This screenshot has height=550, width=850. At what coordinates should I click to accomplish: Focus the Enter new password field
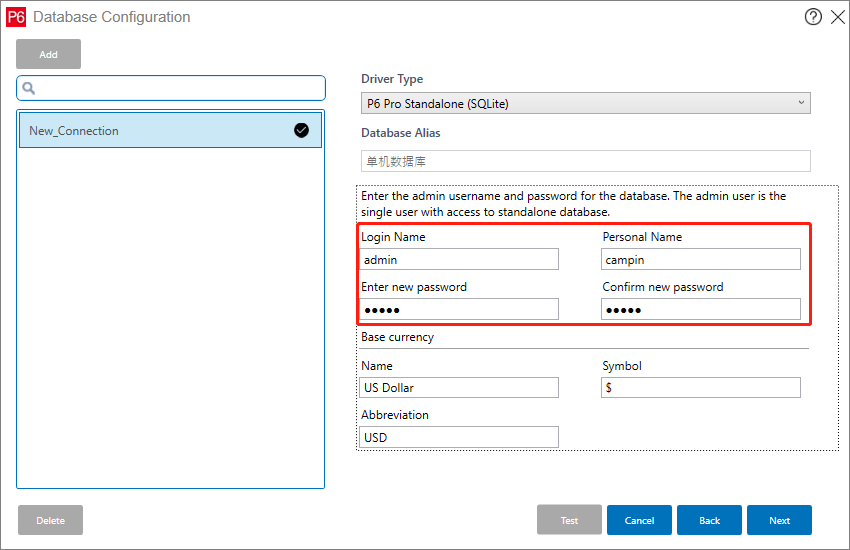click(x=459, y=309)
